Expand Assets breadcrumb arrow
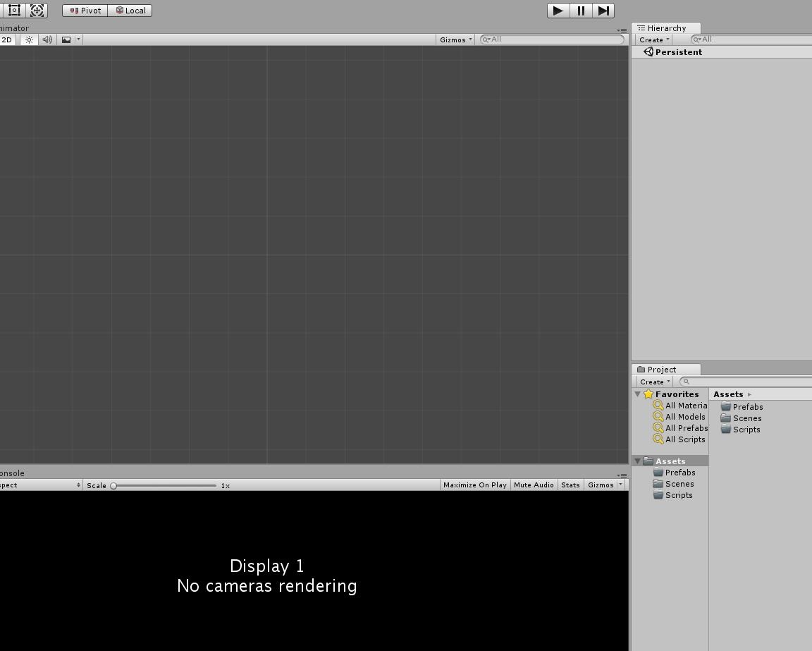The image size is (812, 651). [x=749, y=394]
